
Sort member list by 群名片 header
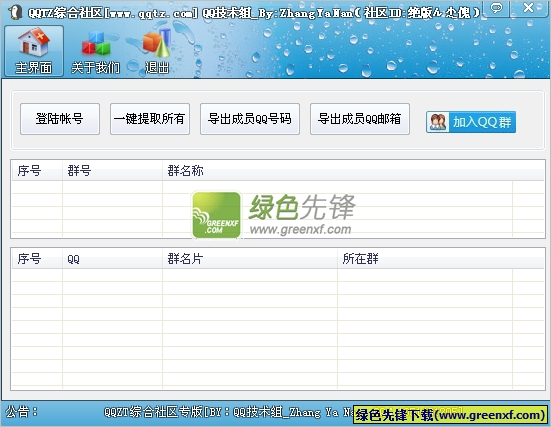[x=250, y=259]
